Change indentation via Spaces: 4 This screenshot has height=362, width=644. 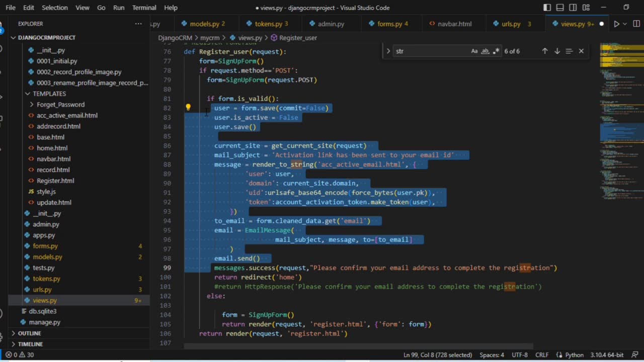[x=492, y=354]
